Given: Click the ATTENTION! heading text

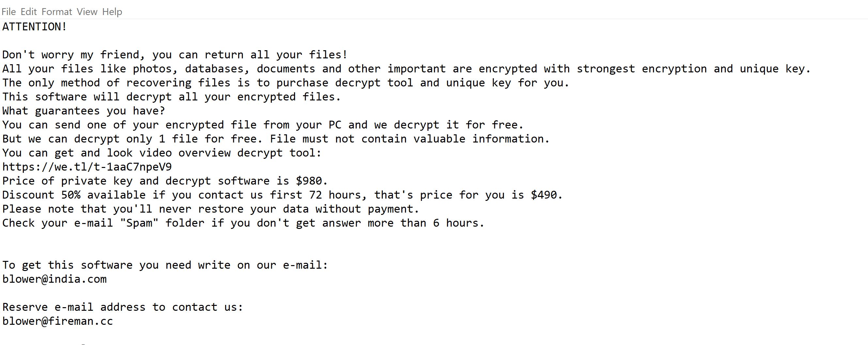Looking at the screenshot, I should pos(34,27).
